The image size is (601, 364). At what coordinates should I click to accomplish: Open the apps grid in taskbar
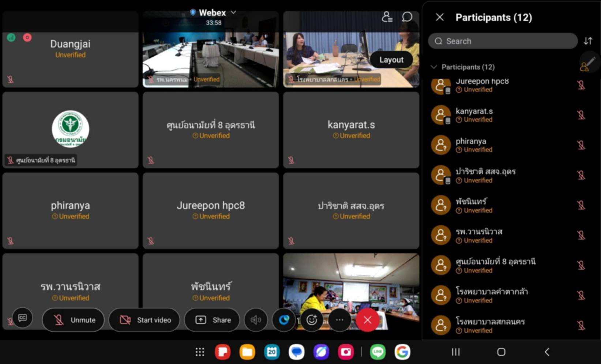pyautogui.click(x=200, y=352)
